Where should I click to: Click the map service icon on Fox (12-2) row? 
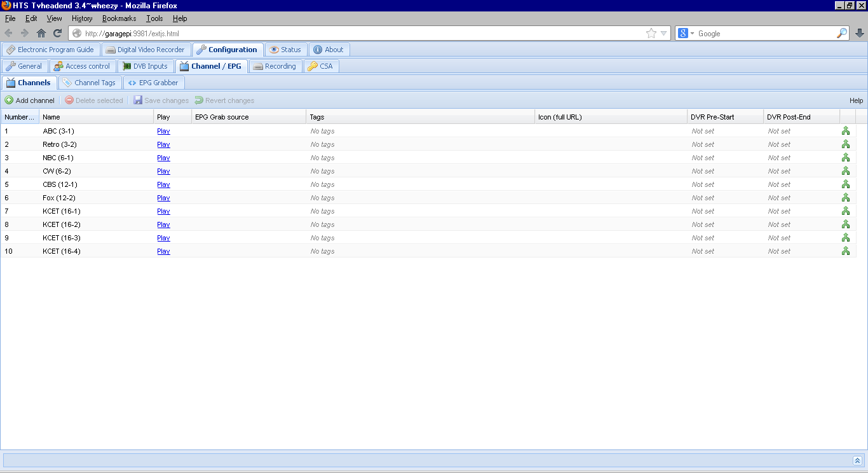845,198
